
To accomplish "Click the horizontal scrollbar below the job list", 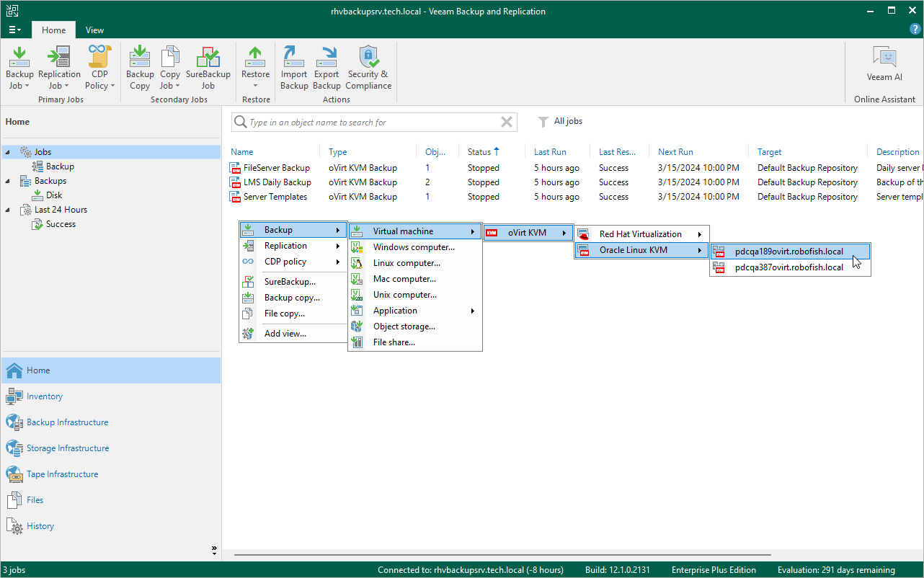I will click(x=503, y=555).
